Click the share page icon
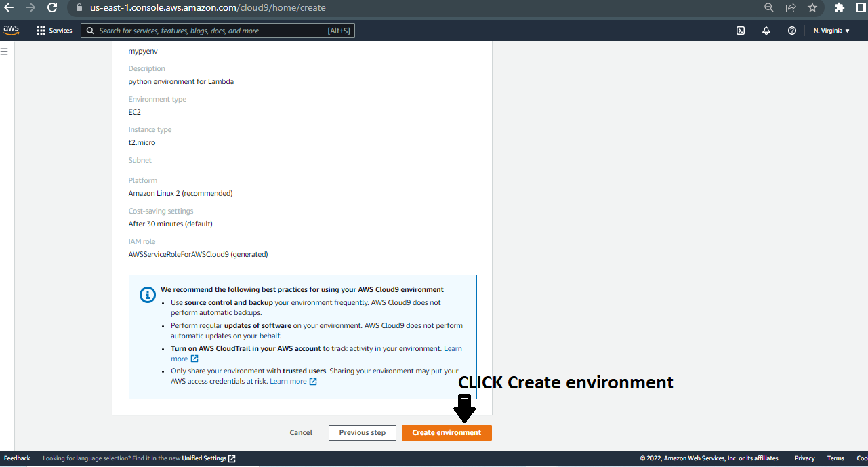The width and height of the screenshot is (868, 467). 791,8
